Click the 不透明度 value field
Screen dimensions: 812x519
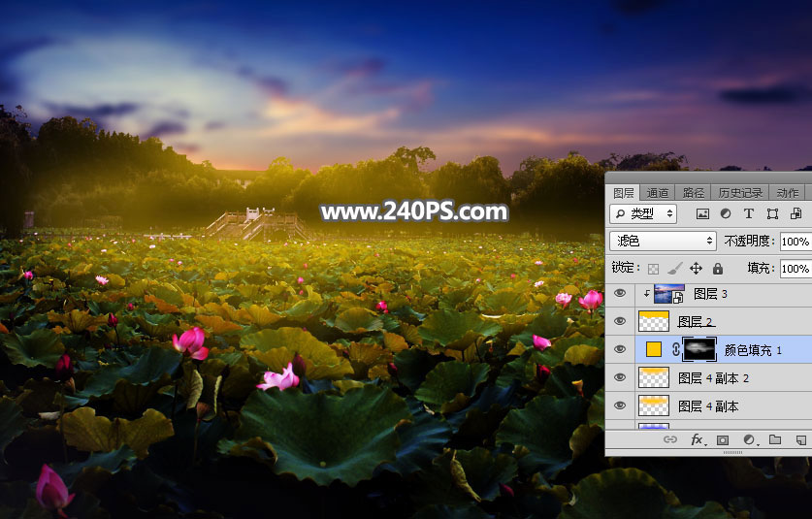(796, 242)
